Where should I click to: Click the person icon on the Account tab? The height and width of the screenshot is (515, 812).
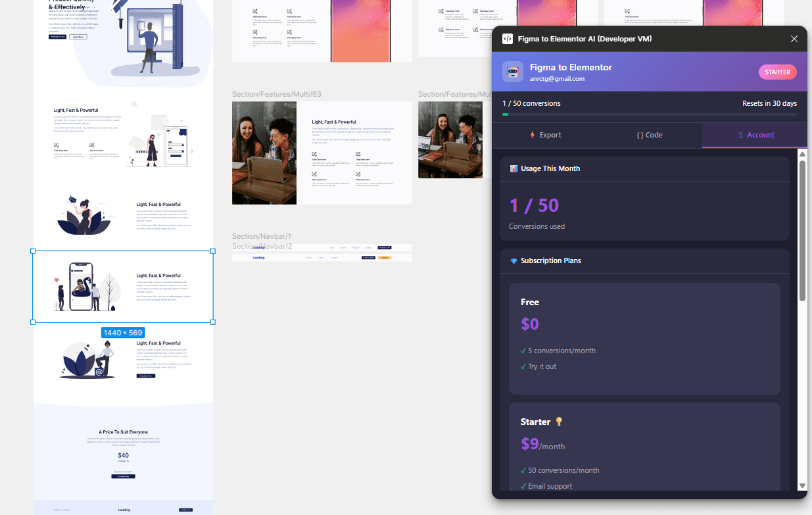pyautogui.click(x=742, y=135)
